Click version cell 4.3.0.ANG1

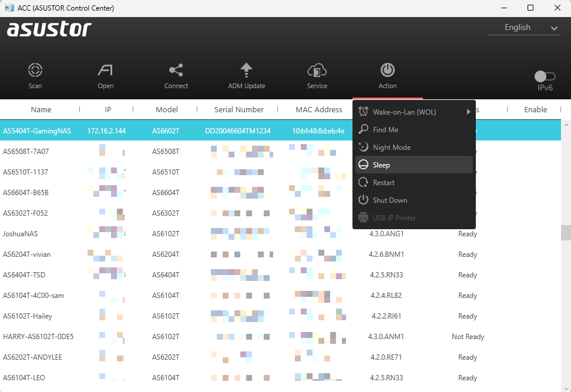click(387, 233)
